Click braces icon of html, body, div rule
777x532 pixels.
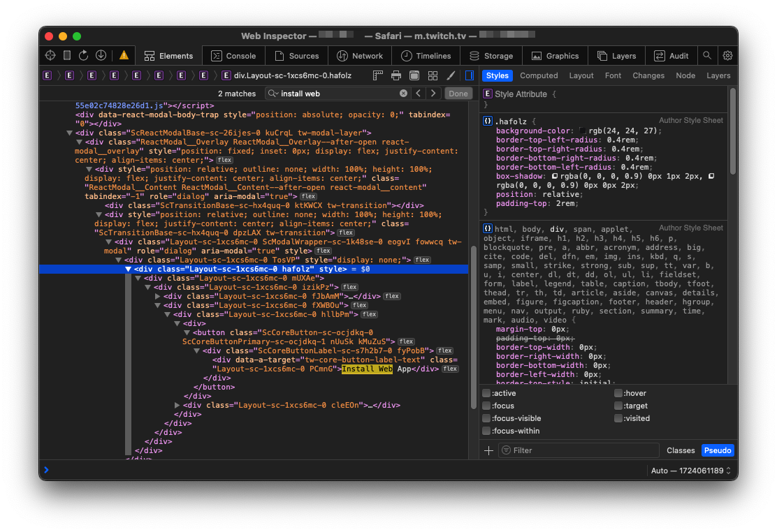(488, 228)
